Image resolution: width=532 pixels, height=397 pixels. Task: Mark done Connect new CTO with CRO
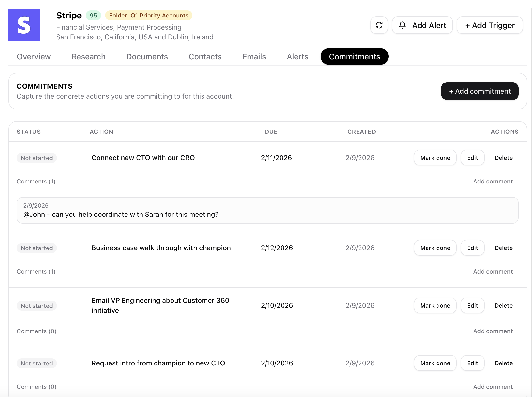click(x=435, y=158)
